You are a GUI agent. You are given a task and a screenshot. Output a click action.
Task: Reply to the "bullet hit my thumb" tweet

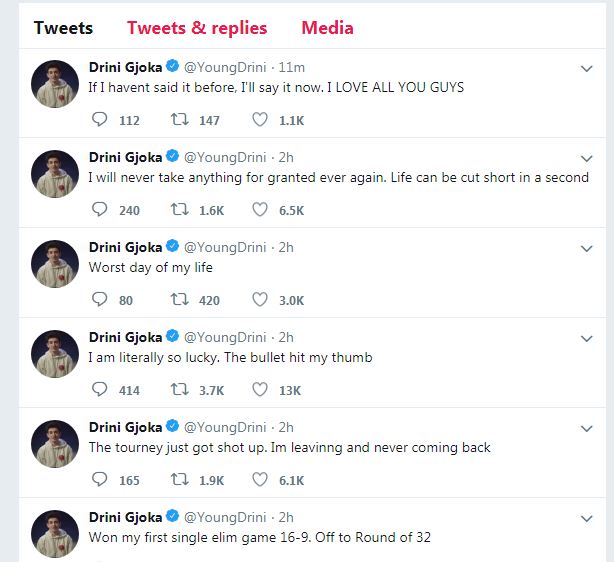click(x=99, y=390)
